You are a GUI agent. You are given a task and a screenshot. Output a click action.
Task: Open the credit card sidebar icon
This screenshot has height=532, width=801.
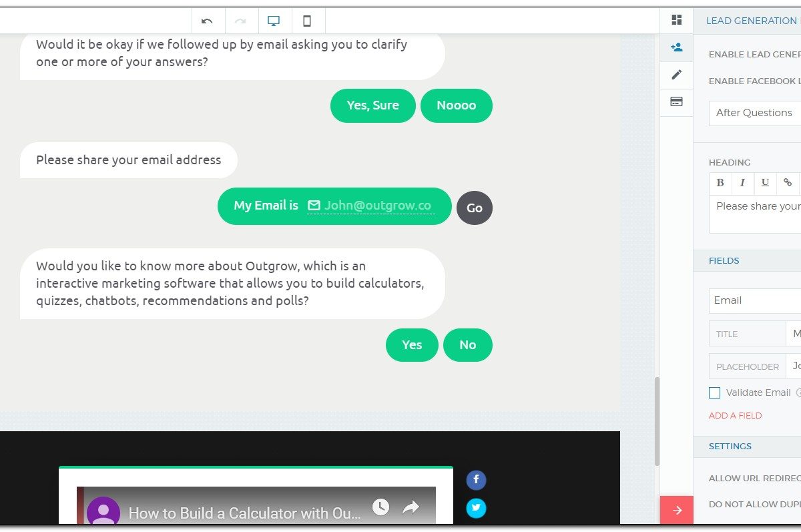click(x=676, y=102)
